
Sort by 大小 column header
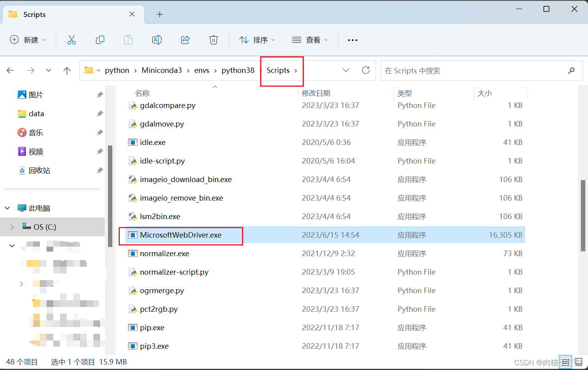(485, 93)
